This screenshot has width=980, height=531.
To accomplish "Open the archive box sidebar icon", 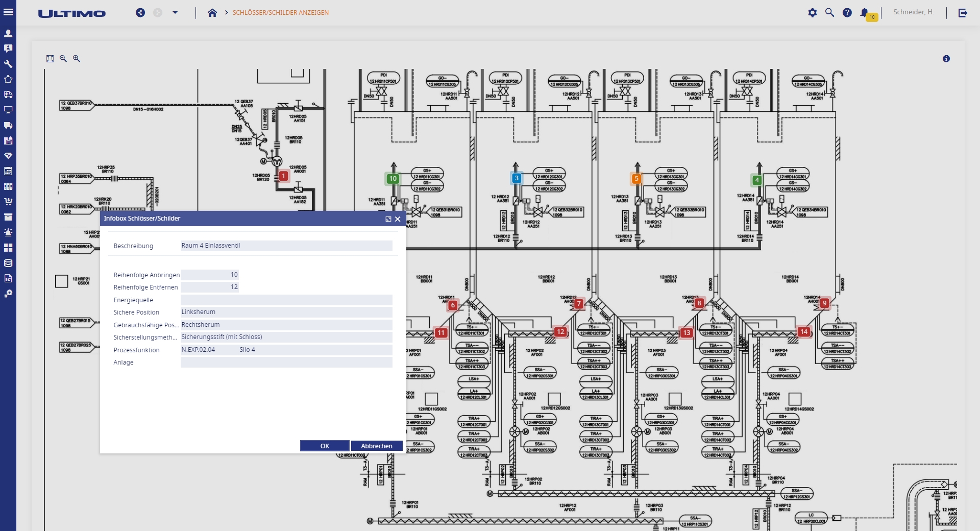I will point(8,217).
